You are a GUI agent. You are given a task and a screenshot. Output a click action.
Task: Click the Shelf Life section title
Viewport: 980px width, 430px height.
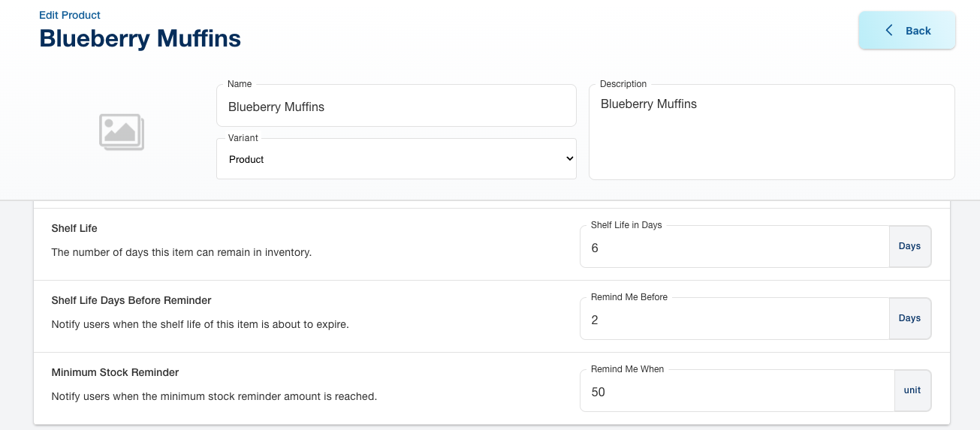[74, 228]
